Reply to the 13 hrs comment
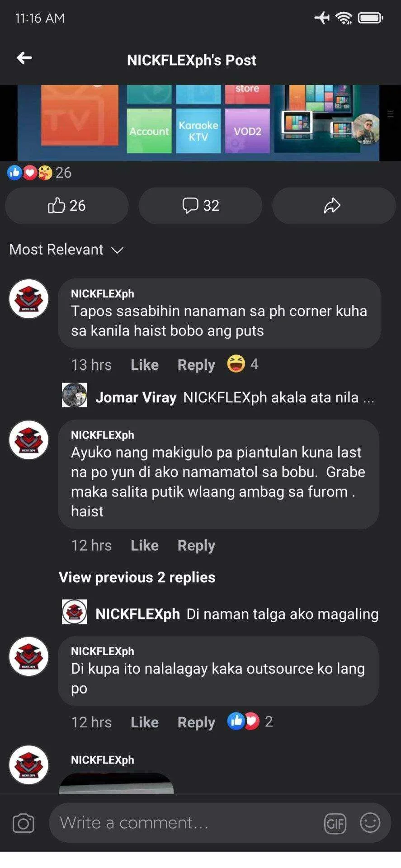 click(196, 365)
